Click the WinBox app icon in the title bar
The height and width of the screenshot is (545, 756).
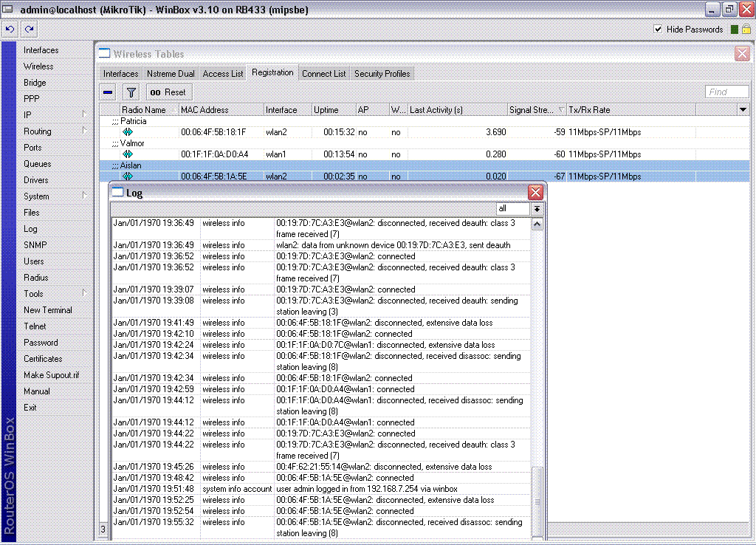click(x=7, y=9)
